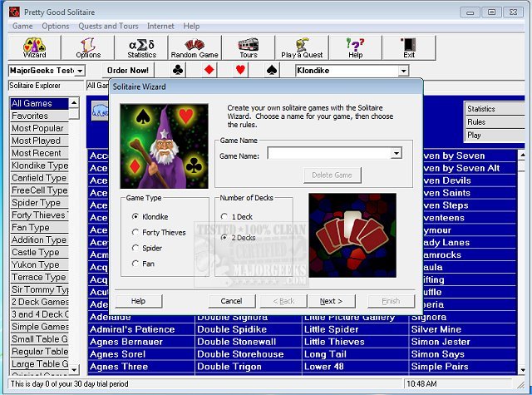Click the Statistics side panel button
The image size is (532, 395).
495,109
